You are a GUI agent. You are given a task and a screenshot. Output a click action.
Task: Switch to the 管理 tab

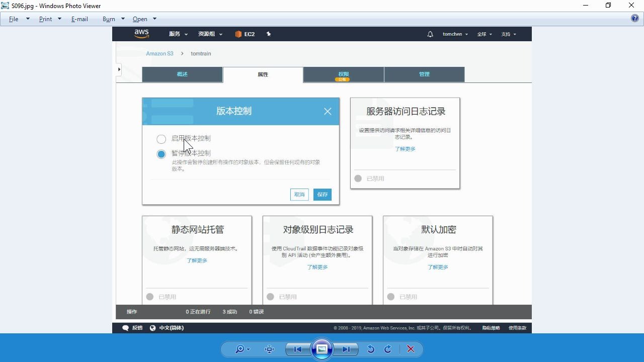[x=424, y=74]
